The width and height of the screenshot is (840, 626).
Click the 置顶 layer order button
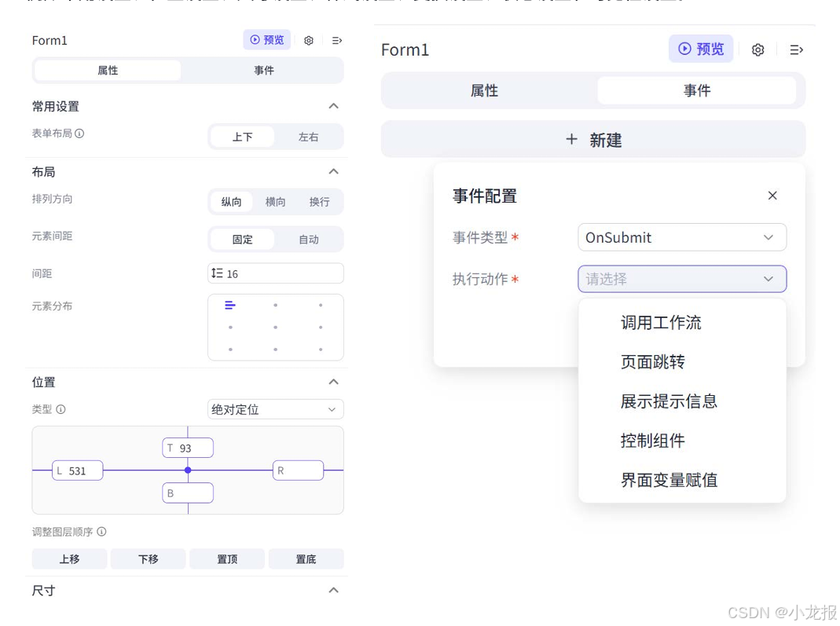pyautogui.click(x=226, y=558)
